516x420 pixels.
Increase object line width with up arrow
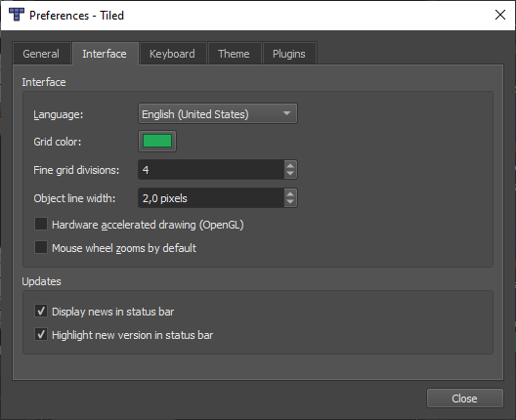tap(290, 193)
